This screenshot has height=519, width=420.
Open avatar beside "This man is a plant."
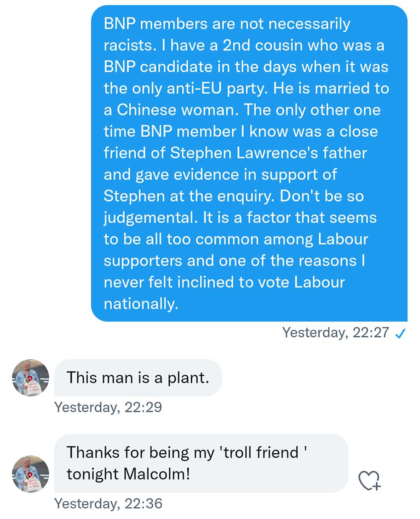[x=30, y=378]
